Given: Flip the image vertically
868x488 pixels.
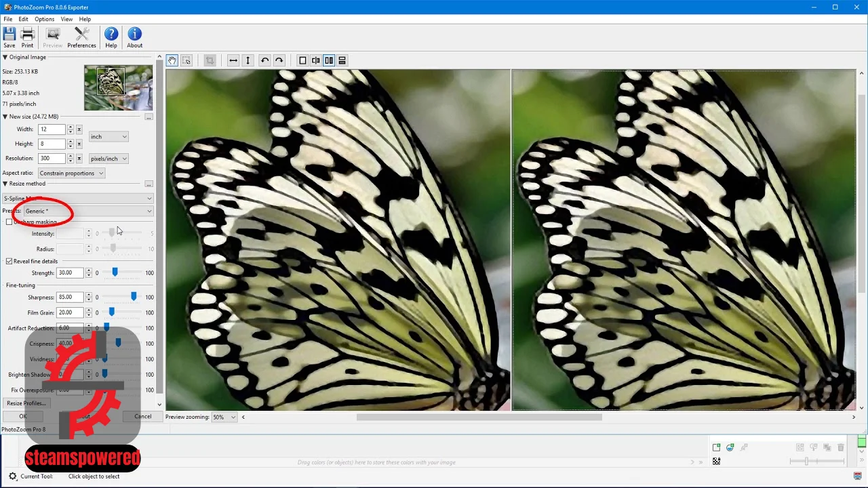Looking at the screenshot, I should [248, 60].
